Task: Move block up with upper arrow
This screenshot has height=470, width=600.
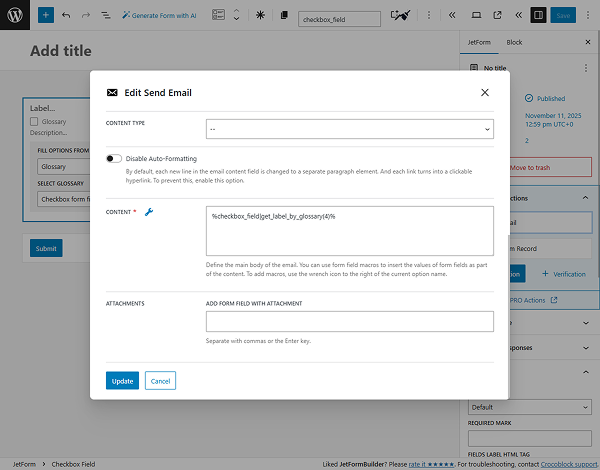Action: 236,11
